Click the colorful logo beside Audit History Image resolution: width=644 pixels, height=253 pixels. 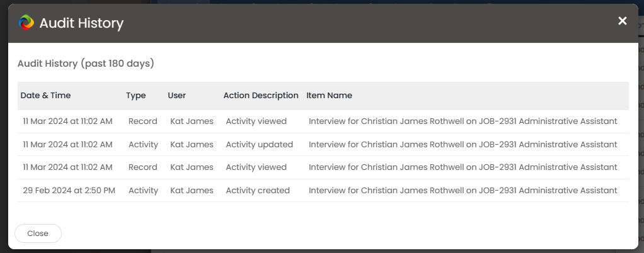click(26, 23)
